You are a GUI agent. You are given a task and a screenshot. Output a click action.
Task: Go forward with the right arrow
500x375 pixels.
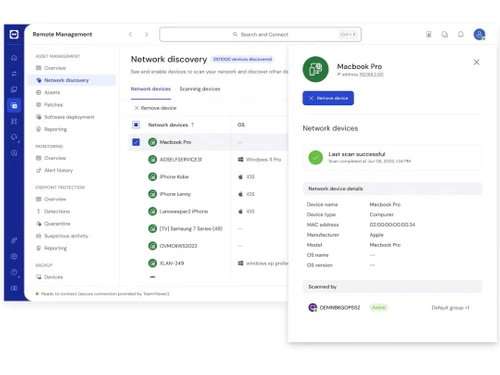tap(147, 34)
